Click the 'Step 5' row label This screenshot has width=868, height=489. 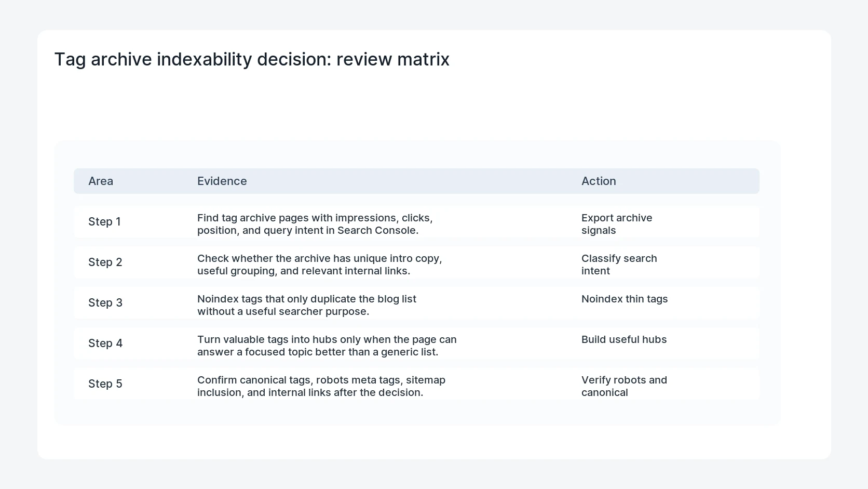coord(105,384)
